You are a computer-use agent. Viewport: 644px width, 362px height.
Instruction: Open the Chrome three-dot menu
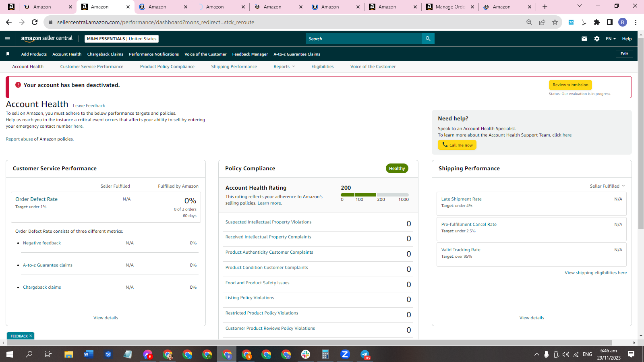[x=636, y=22]
